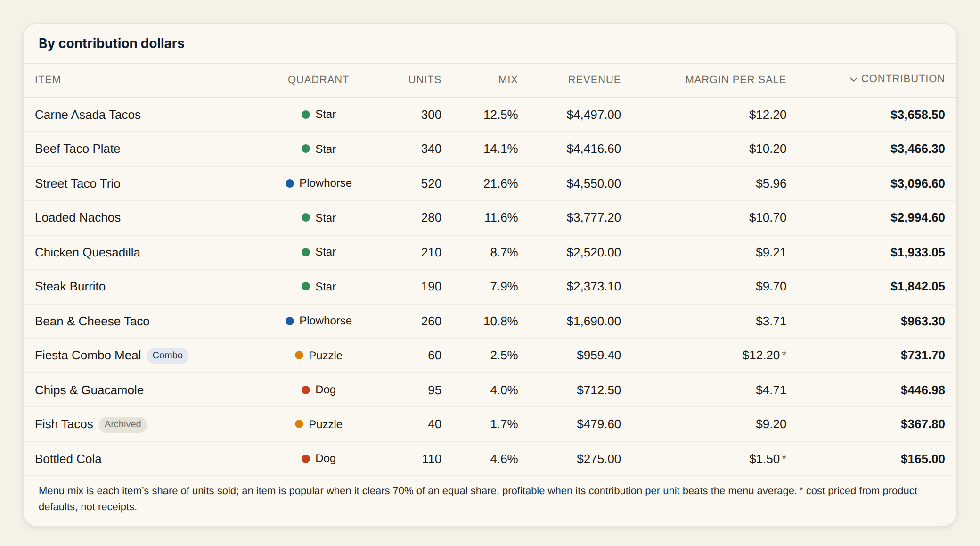Image resolution: width=980 pixels, height=546 pixels.
Task: Select the Chicken Quesadilla item name
Action: point(88,252)
